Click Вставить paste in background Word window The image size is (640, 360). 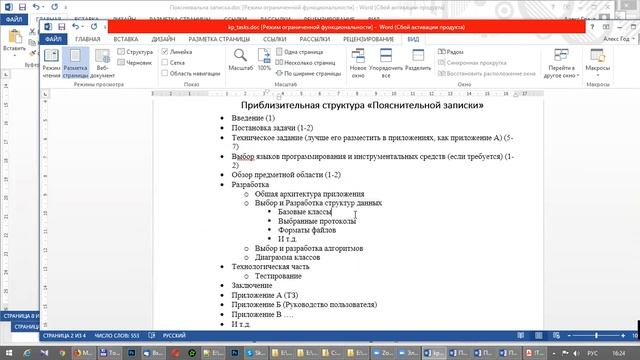click(14, 41)
